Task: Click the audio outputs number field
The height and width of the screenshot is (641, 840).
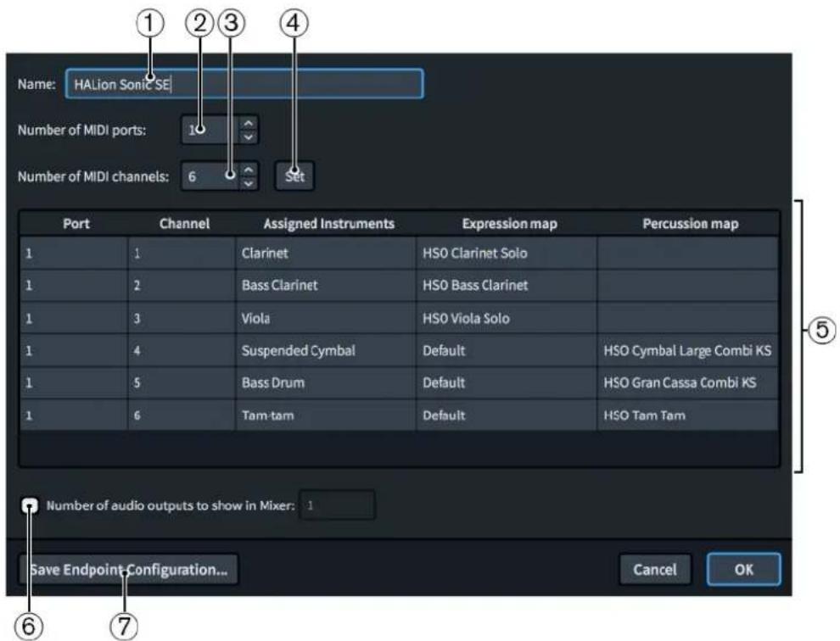Action: (x=337, y=504)
